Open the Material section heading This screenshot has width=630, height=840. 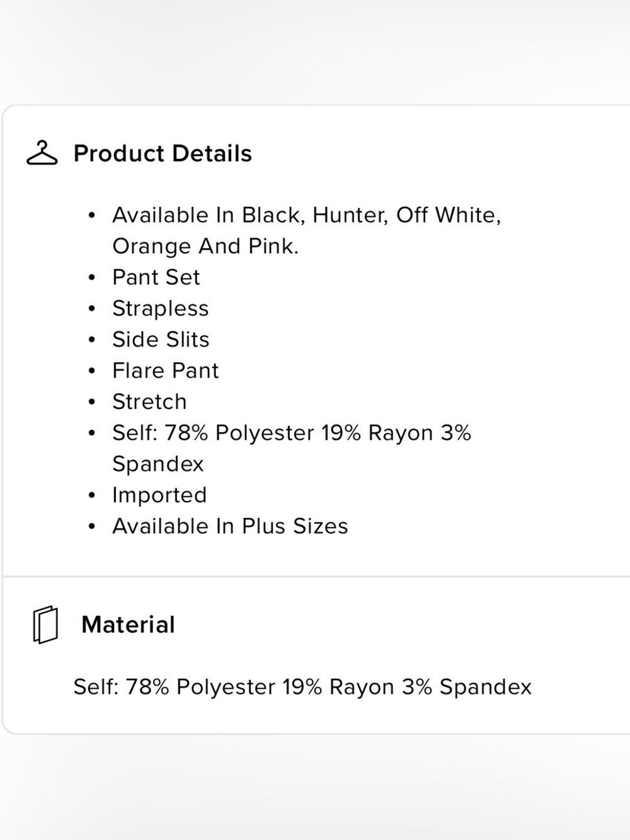pos(129,624)
